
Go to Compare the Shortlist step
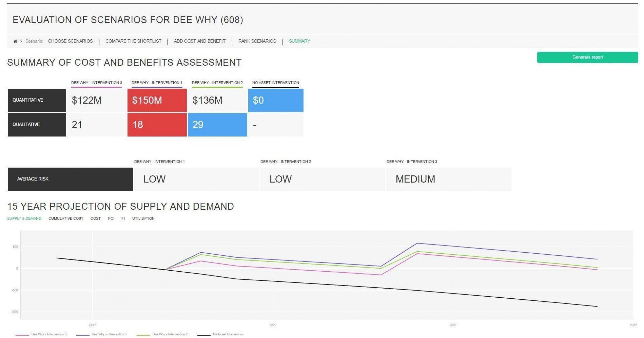[133, 41]
